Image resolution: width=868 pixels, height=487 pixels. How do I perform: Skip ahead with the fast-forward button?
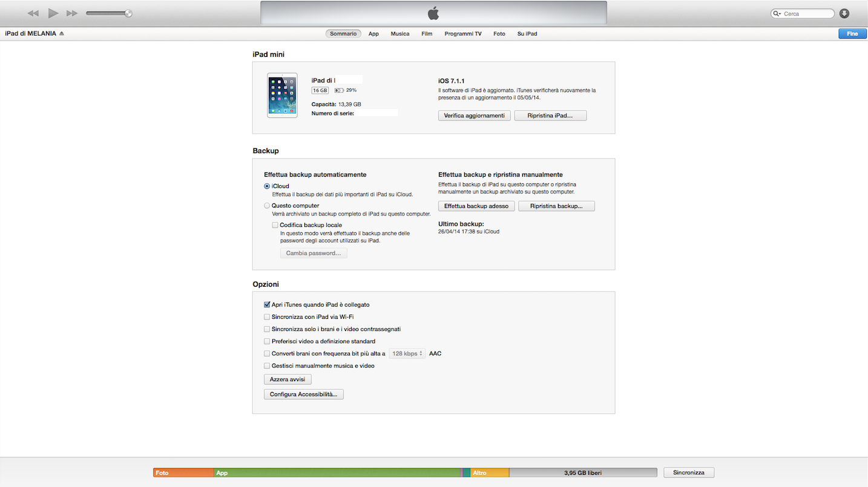point(72,13)
